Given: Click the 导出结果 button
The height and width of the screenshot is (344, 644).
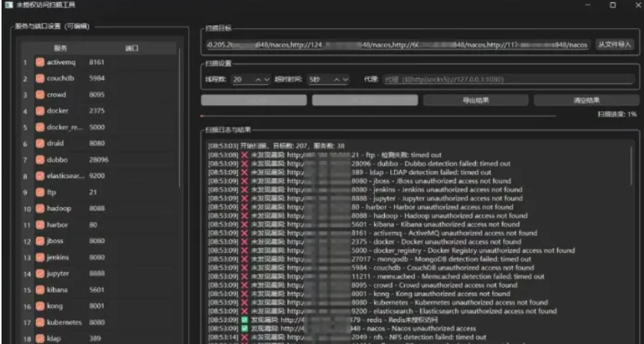Looking at the screenshot, I should click(x=475, y=100).
